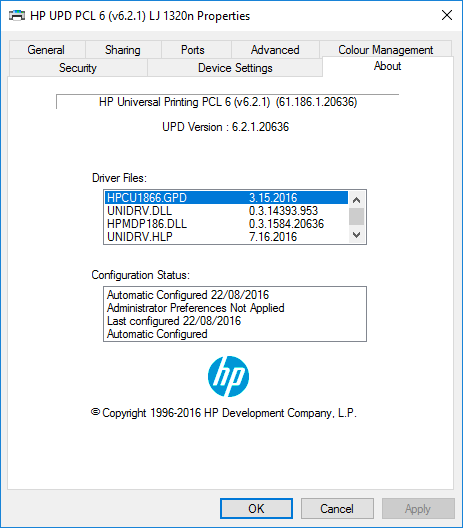Click the driver files scrollbar thumb
Image resolution: width=463 pixels, height=528 pixels.
point(357,216)
